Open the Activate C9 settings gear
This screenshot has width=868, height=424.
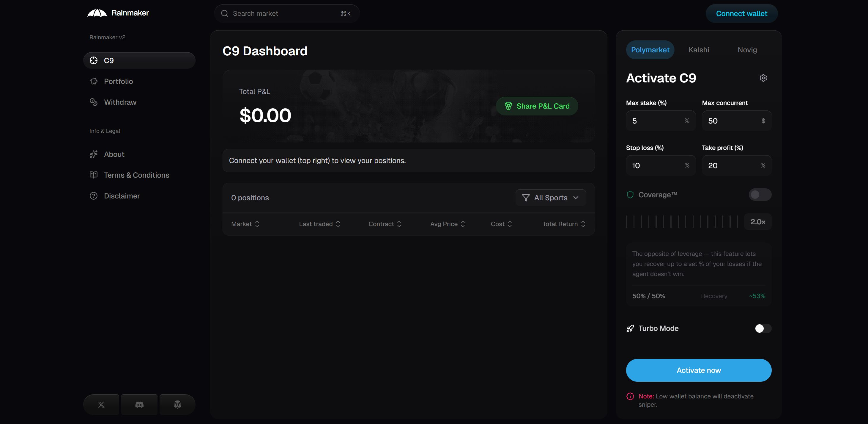tap(763, 78)
